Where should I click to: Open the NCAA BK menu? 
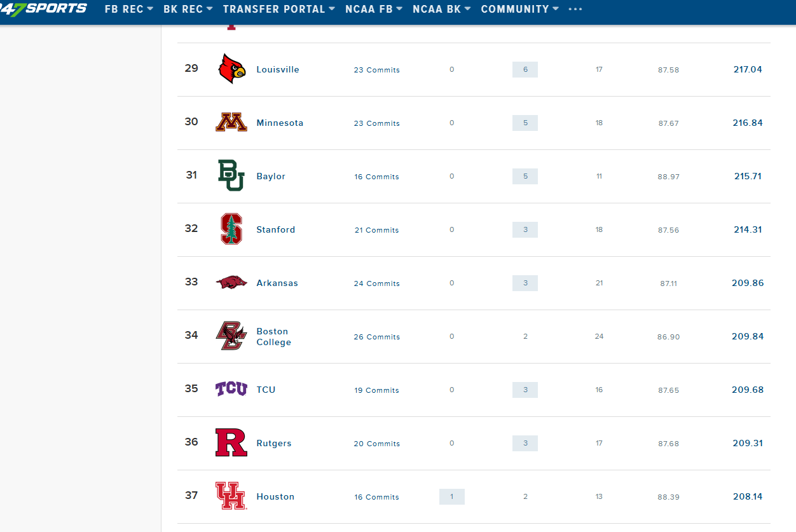[442, 9]
